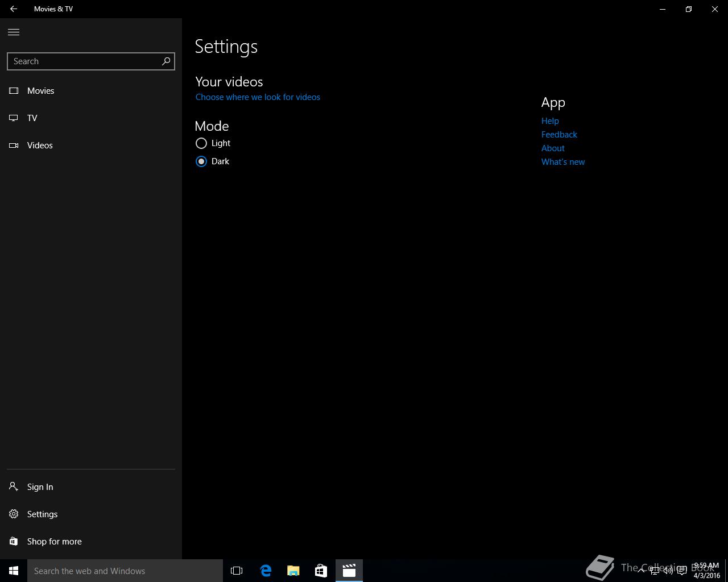Viewport: 728px width, 582px height.
Task: Click Movies & TV taskbar icon
Action: [x=349, y=571]
